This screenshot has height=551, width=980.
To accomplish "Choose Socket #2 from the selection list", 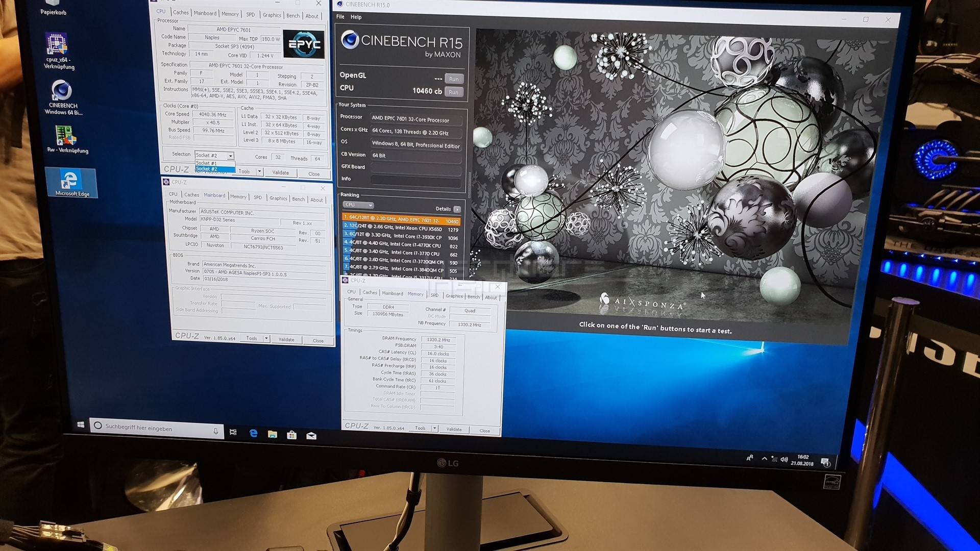I will (x=215, y=169).
